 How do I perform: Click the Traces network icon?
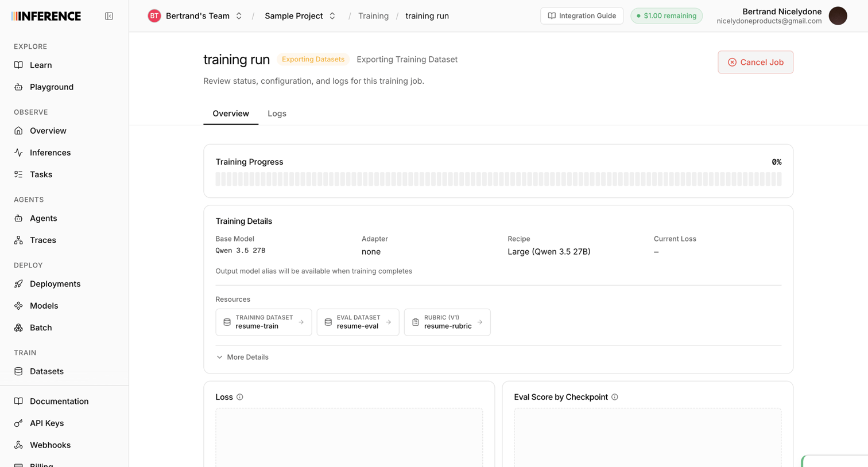(18, 240)
